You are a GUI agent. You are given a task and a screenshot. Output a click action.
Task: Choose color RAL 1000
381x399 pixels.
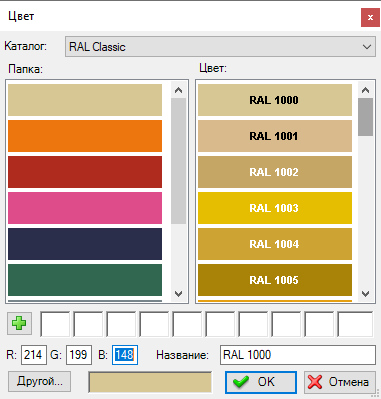point(275,100)
